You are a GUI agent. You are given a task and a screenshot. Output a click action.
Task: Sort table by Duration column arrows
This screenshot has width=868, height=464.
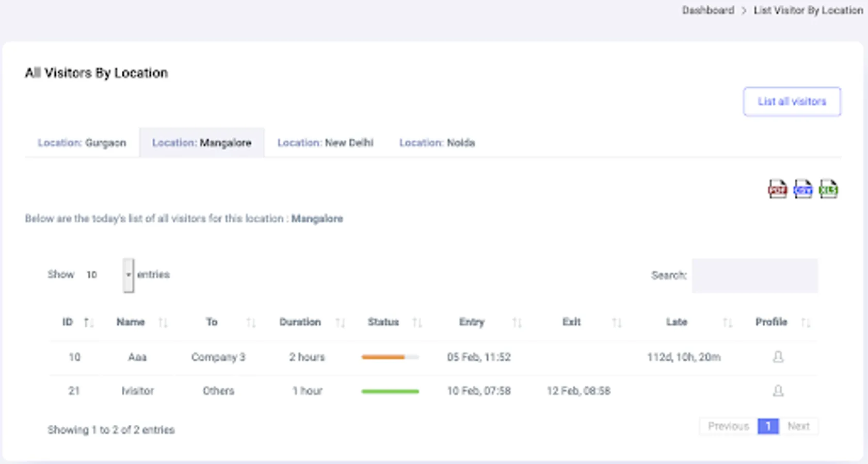tap(340, 323)
